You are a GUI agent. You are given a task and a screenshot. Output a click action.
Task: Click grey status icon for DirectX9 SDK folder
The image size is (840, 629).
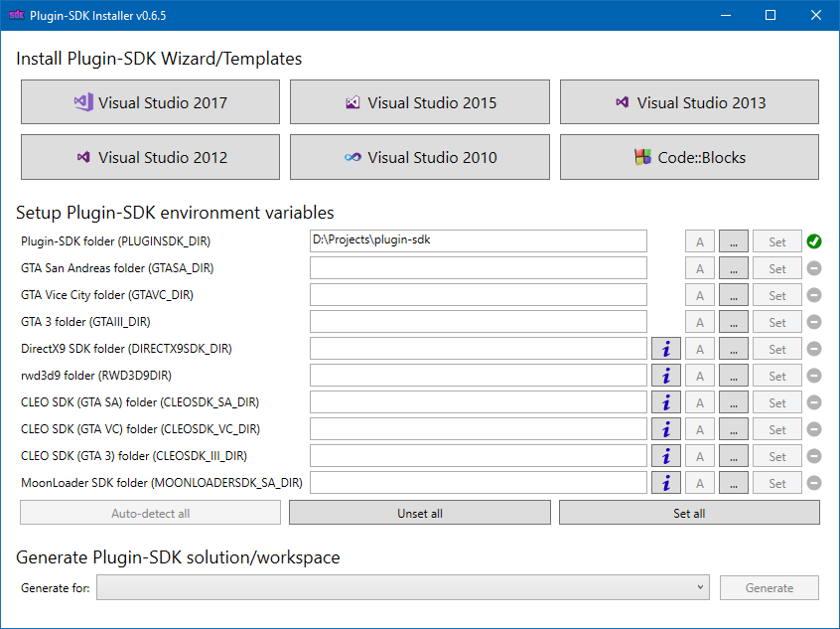point(814,349)
